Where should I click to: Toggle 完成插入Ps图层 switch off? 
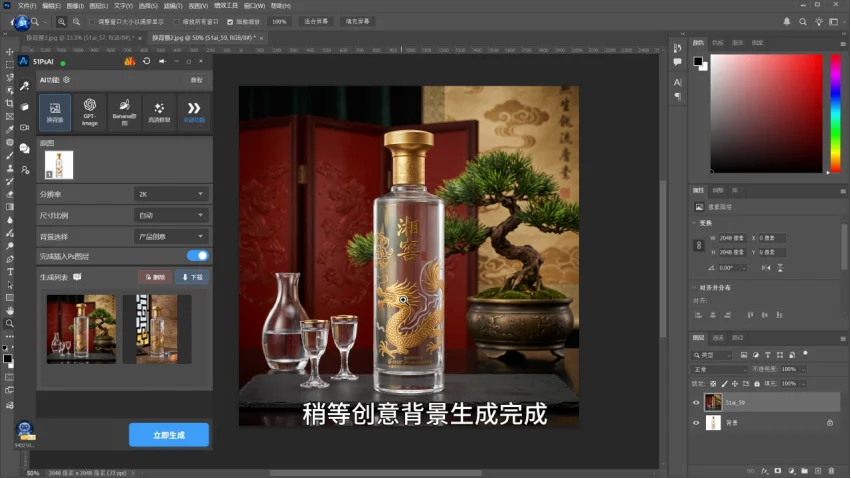(198, 256)
